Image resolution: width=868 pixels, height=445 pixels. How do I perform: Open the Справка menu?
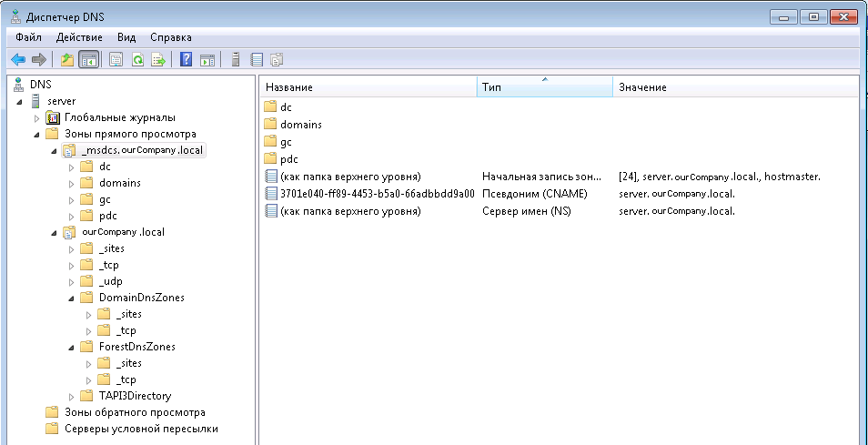(x=170, y=37)
